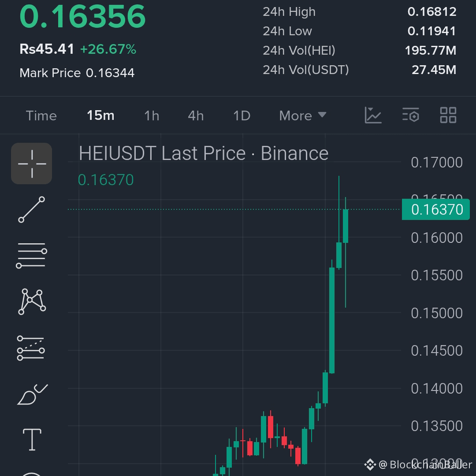Click the Rs45.41 converted price

click(x=47, y=49)
